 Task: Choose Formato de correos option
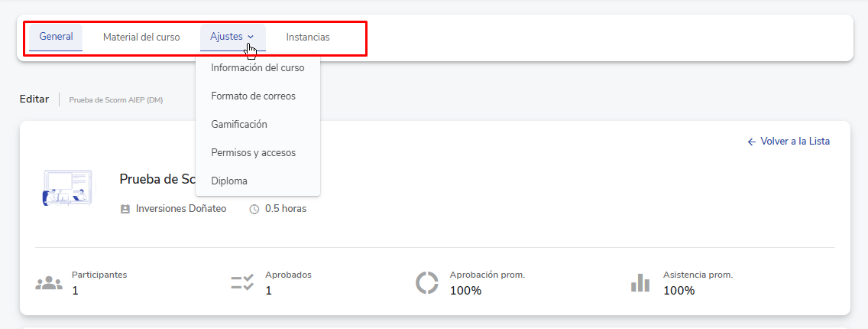pos(253,96)
